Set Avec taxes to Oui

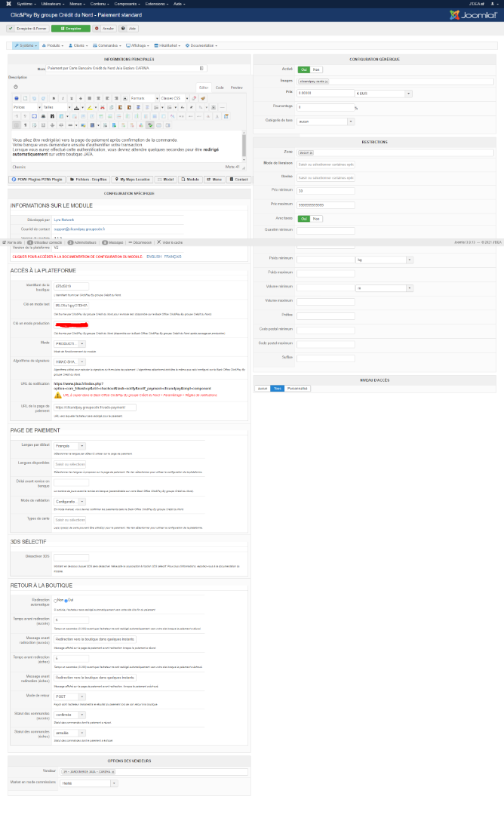(x=304, y=219)
